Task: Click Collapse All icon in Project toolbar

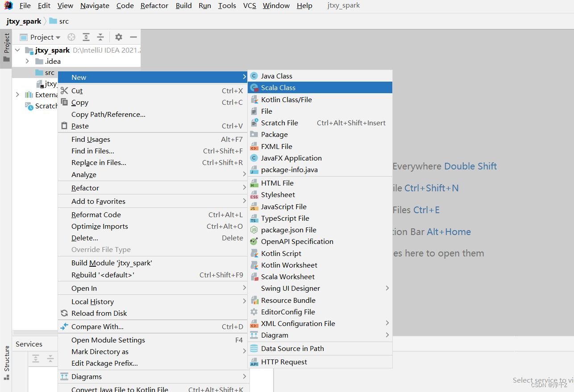Action: point(100,37)
